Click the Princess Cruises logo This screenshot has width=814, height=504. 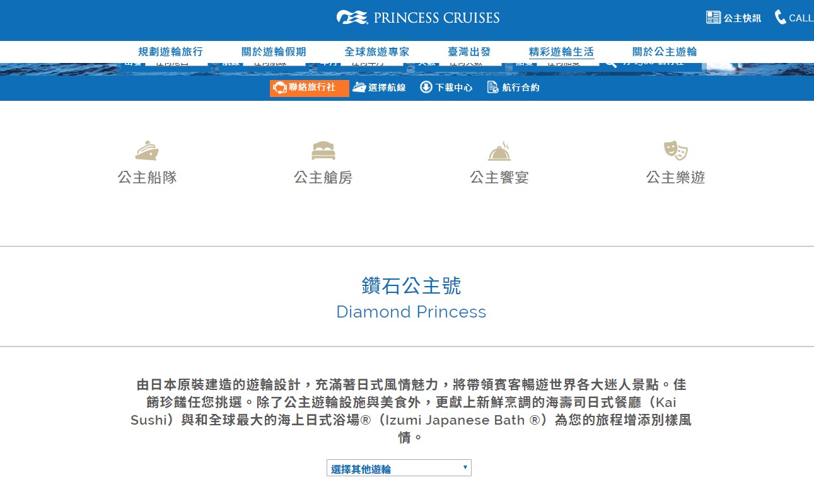pos(418,18)
